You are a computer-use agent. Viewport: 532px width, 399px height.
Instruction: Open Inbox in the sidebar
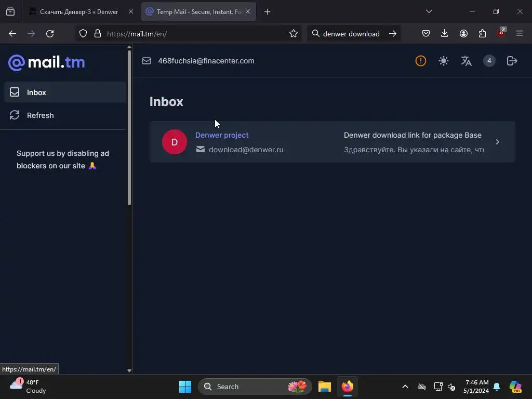click(65, 92)
